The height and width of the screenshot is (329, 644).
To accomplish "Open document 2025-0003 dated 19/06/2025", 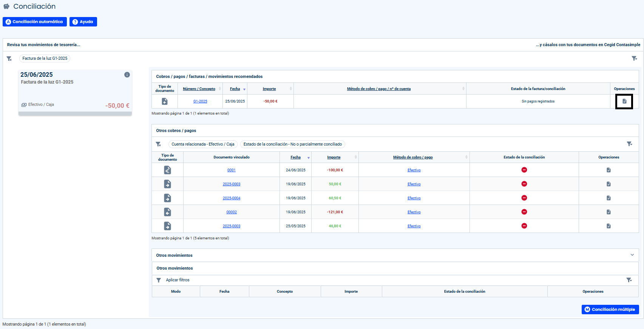I will pos(232,184).
